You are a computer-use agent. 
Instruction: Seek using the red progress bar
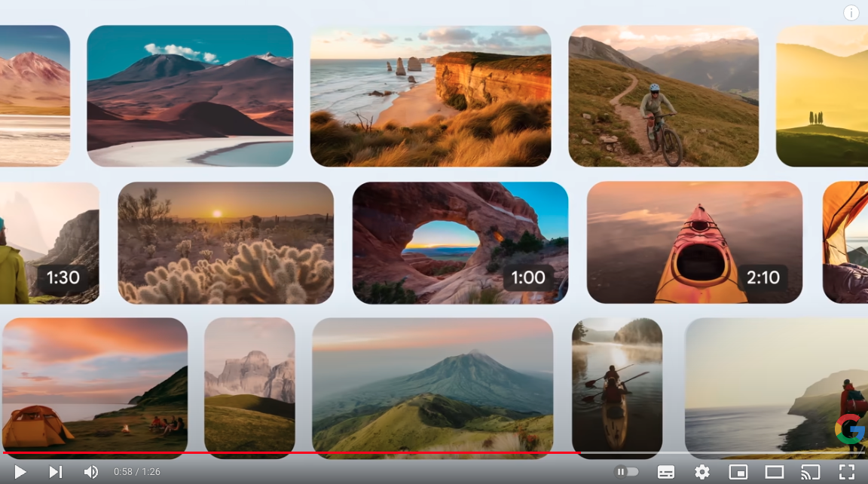[301, 453]
